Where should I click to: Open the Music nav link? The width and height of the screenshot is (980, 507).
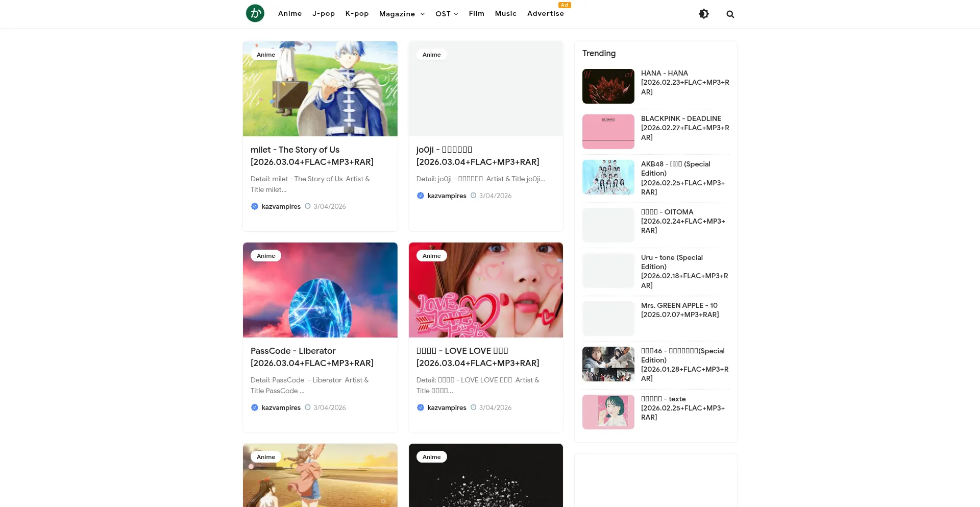tap(506, 13)
